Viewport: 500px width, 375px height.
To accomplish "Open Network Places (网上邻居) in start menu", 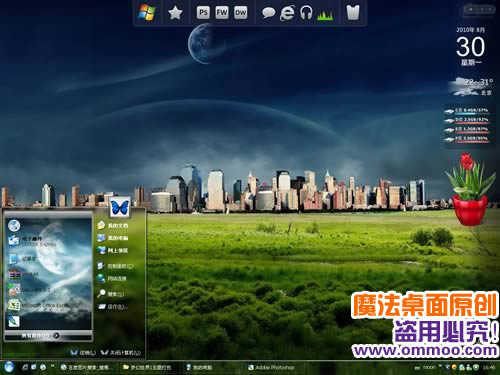I will point(113,250).
